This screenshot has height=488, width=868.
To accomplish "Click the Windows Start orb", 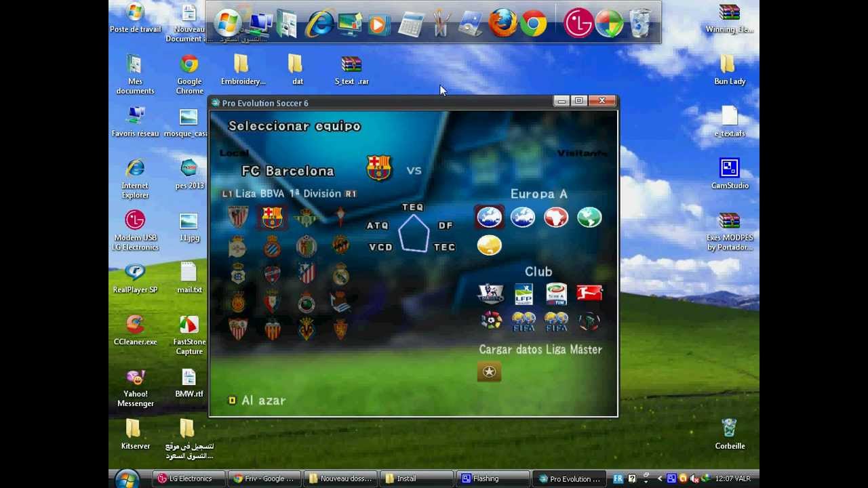I will coord(127,479).
